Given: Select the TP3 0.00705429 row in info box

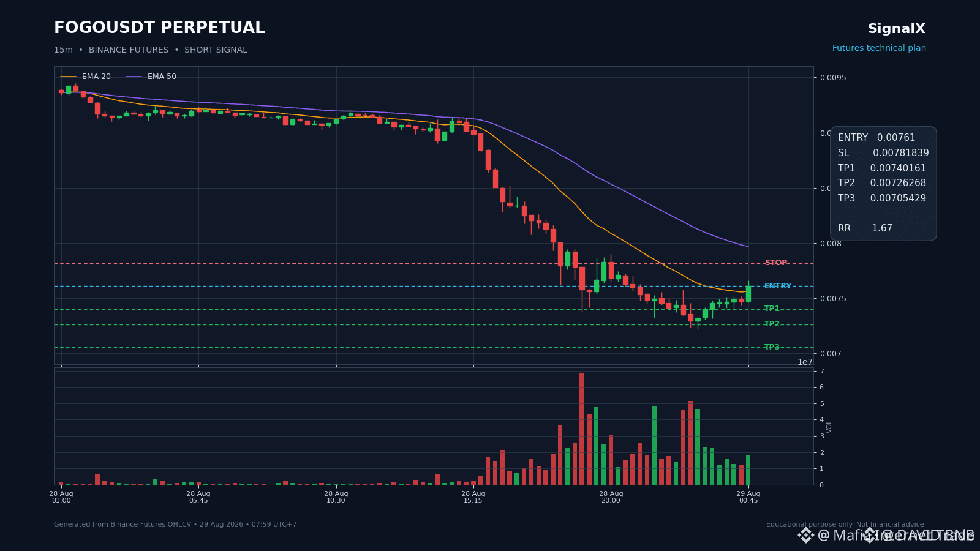Looking at the screenshot, I should point(882,198).
